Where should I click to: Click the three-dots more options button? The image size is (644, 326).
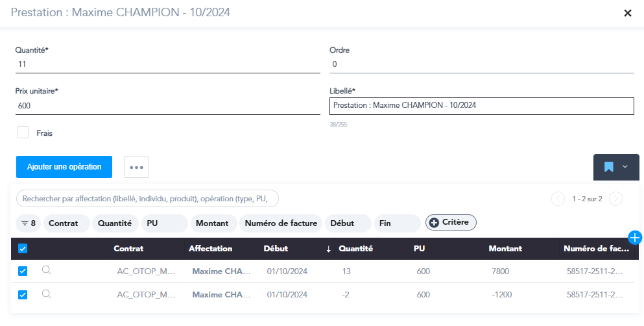coord(136,167)
